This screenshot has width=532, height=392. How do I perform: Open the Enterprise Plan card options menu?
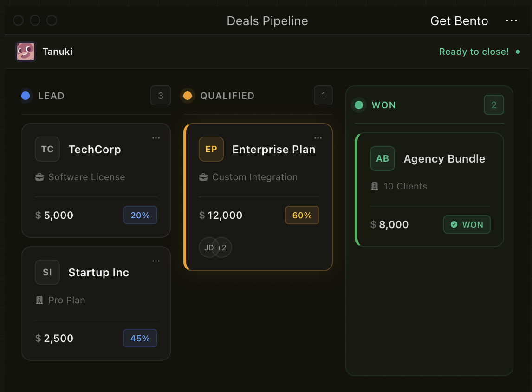tap(318, 138)
